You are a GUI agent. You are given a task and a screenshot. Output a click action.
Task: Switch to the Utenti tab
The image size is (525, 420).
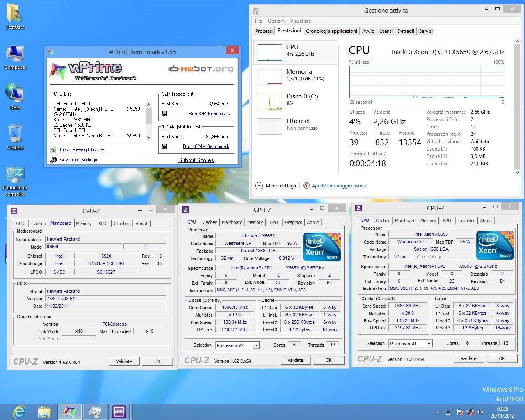(386, 31)
